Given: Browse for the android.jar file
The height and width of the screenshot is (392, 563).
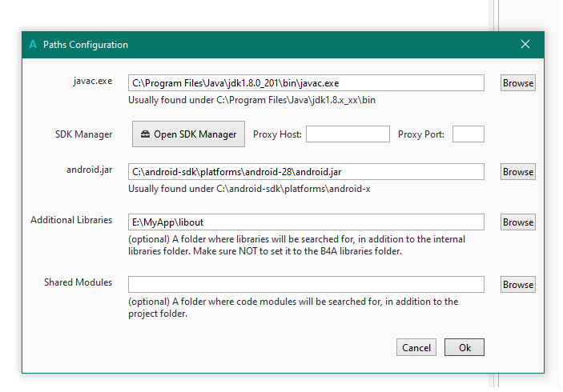Looking at the screenshot, I should point(518,171).
